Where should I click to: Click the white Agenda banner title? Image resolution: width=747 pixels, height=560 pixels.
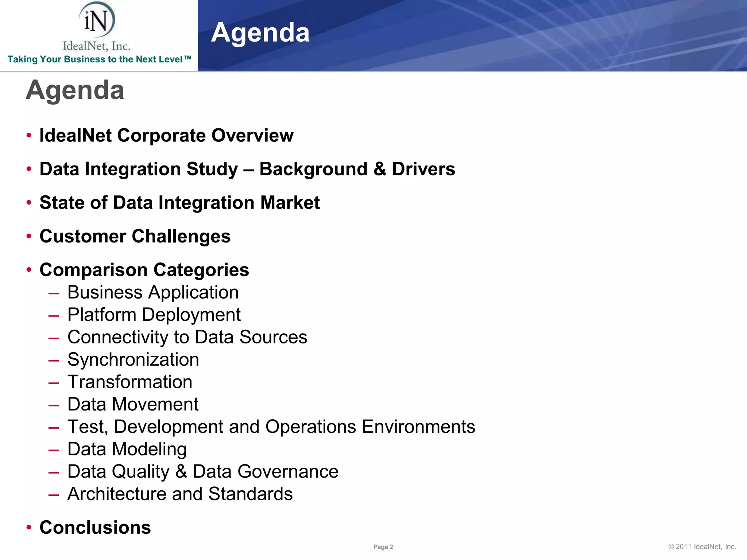[x=260, y=33]
